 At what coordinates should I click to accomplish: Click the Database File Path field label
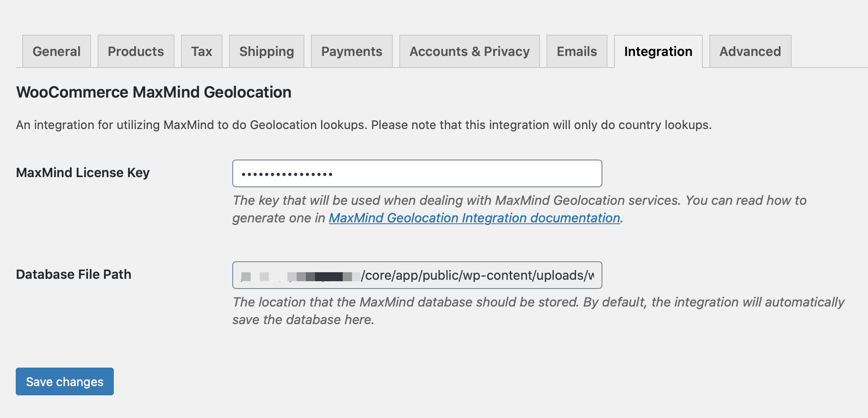tap(73, 274)
